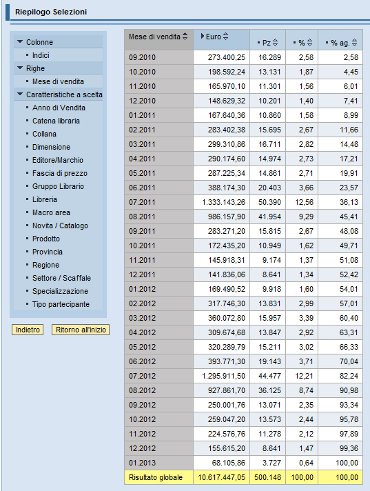Image resolution: width=370 pixels, height=491 pixels.
Task: Expand the Euro column hierarchy triangle
Action: point(202,36)
